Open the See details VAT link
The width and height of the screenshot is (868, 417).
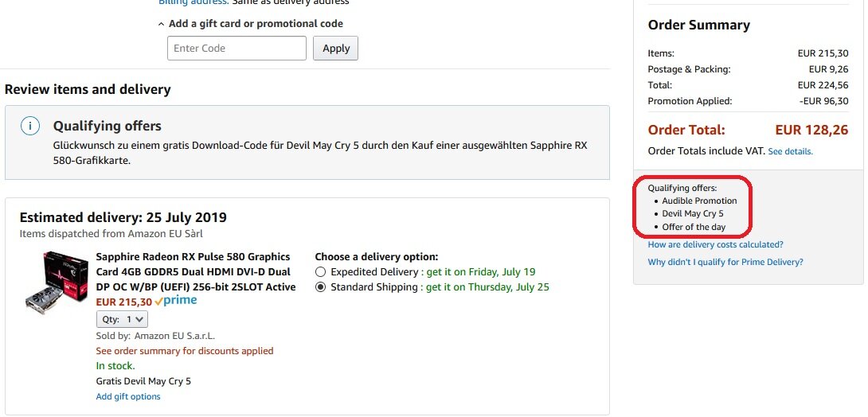(x=790, y=151)
